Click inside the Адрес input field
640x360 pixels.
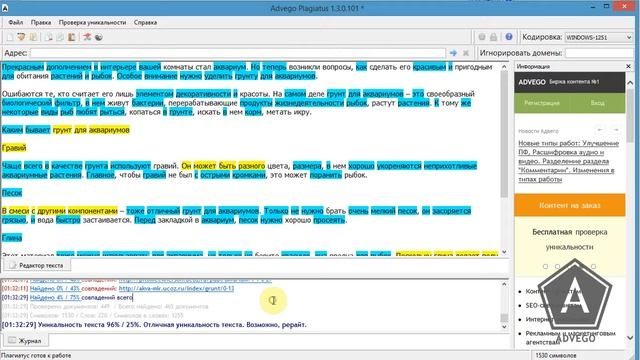237,53
